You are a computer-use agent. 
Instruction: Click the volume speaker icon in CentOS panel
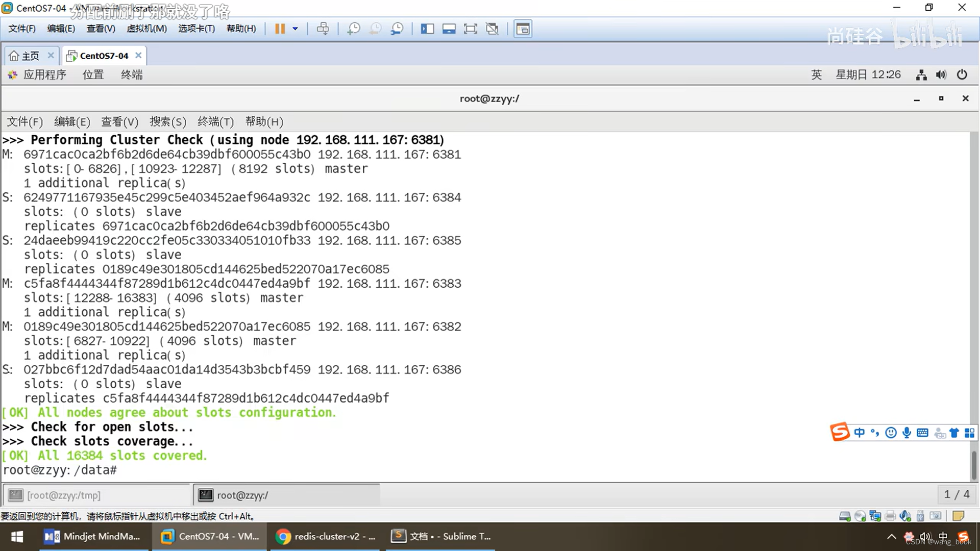click(941, 74)
